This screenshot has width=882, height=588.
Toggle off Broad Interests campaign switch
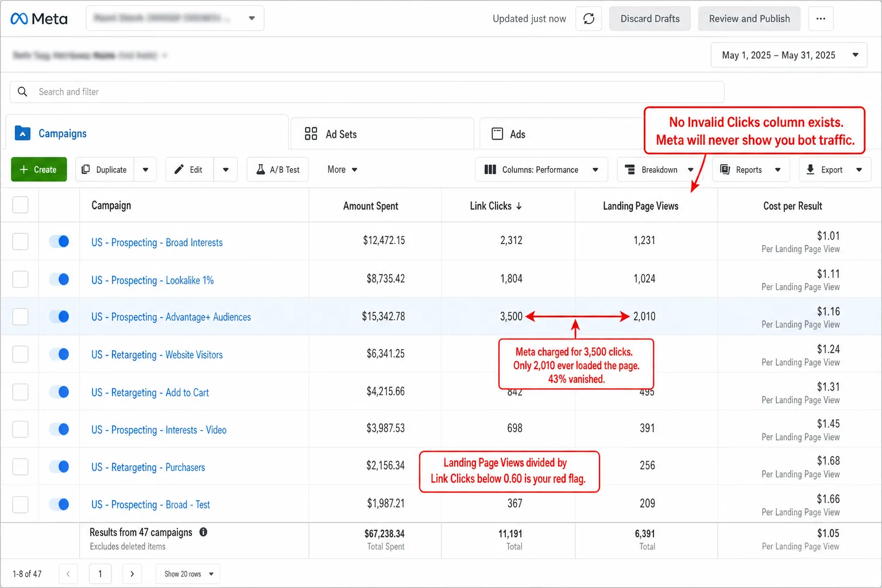(x=59, y=241)
